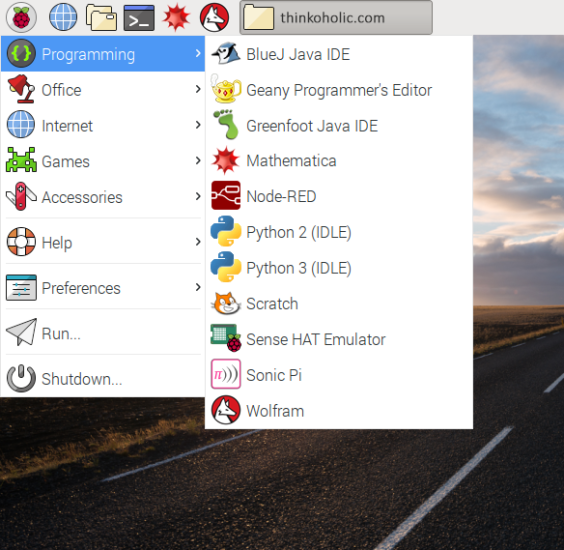This screenshot has height=550, width=564.
Task: Click the Wolfram wolf icon in taskbar
Action: [214, 17]
